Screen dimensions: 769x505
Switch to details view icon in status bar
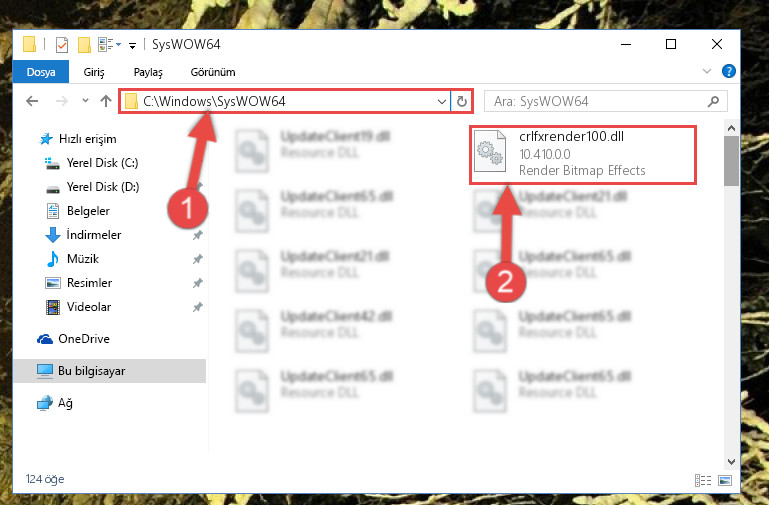click(x=703, y=480)
